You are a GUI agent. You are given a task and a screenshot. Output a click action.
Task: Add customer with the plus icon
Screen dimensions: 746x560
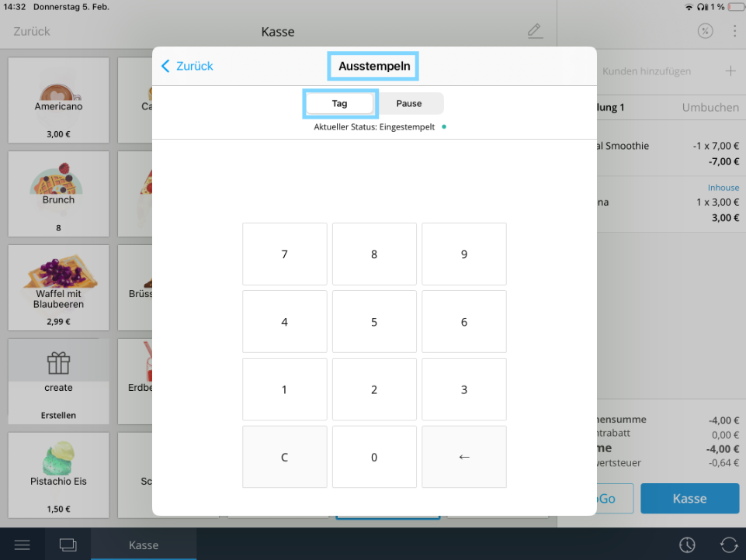point(730,71)
